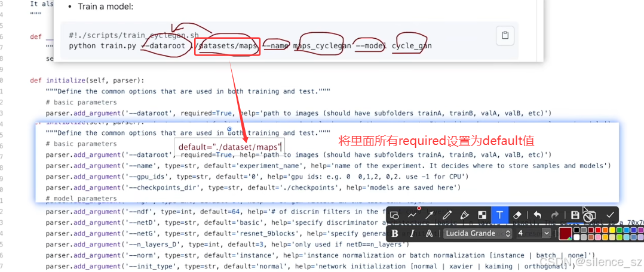Screen dimensions: 644x272
Task: Click the '--norm' add_argument line
Action: [320, 255]
